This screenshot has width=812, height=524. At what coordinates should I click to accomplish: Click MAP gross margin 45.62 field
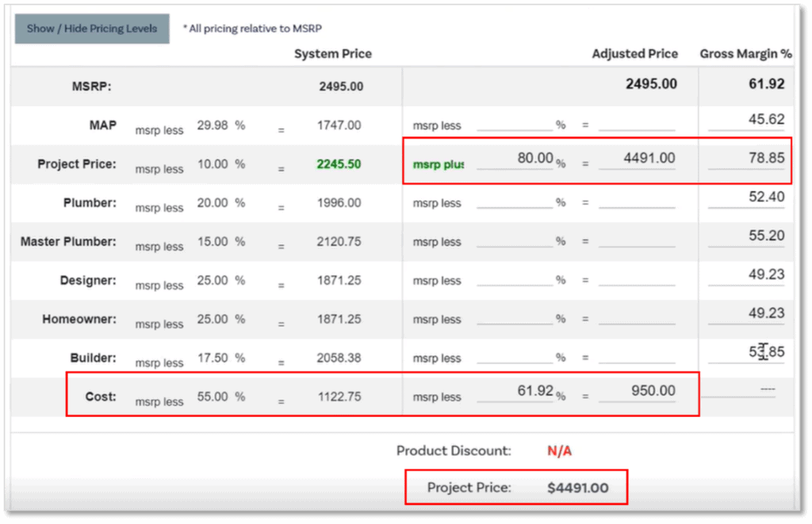point(746,120)
